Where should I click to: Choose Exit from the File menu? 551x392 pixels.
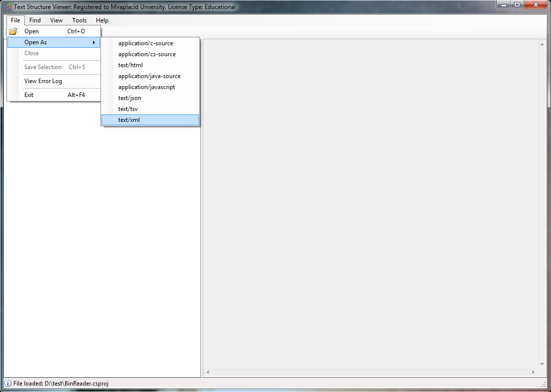click(54, 95)
